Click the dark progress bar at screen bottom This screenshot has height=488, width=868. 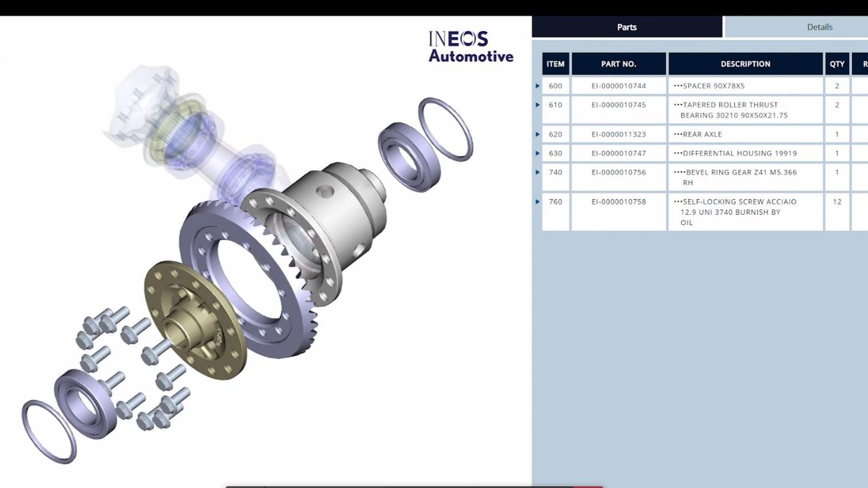point(407,485)
